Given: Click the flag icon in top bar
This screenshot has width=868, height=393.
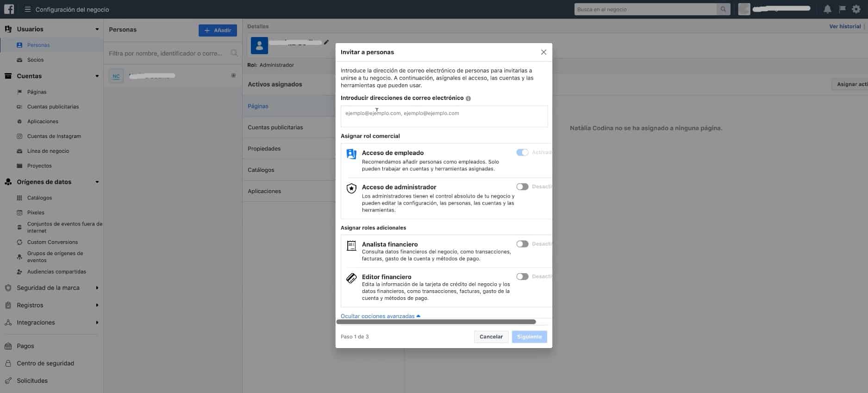Looking at the screenshot, I should (842, 9).
